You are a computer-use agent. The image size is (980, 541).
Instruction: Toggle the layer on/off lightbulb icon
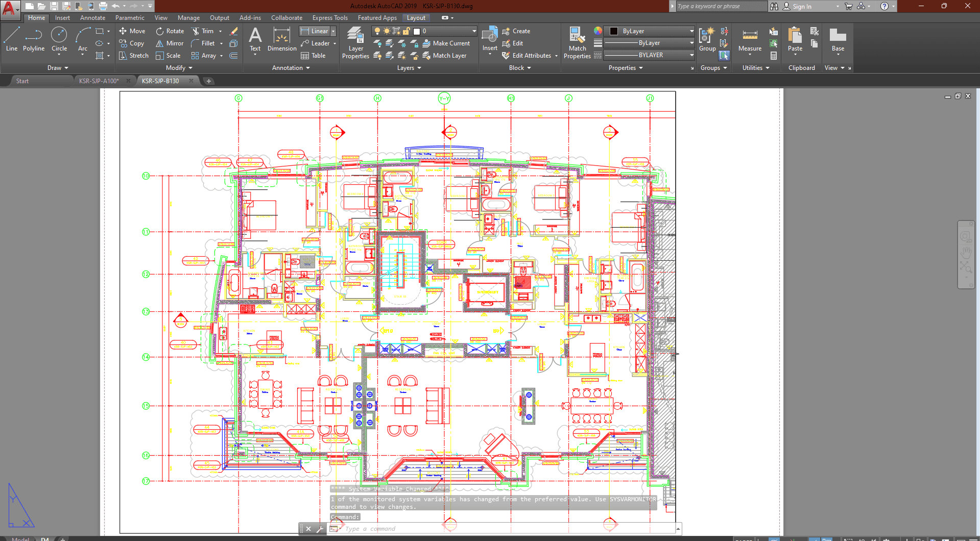point(377,31)
